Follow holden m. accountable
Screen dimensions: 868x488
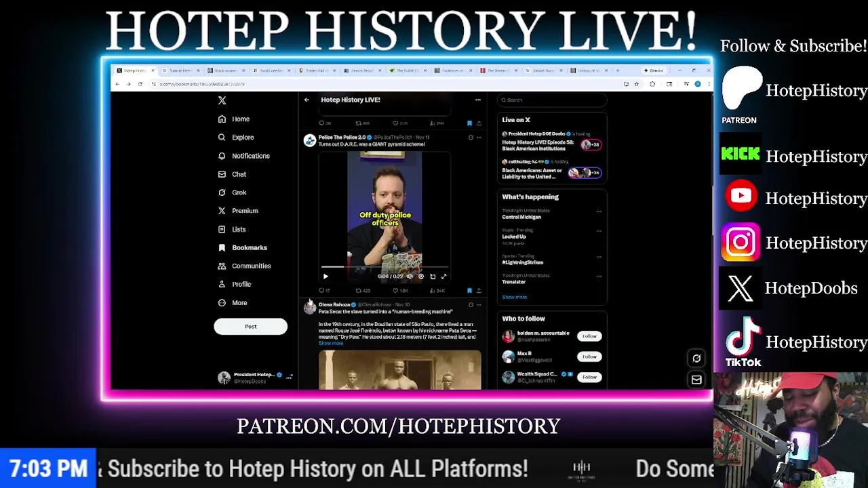point(589,336)
